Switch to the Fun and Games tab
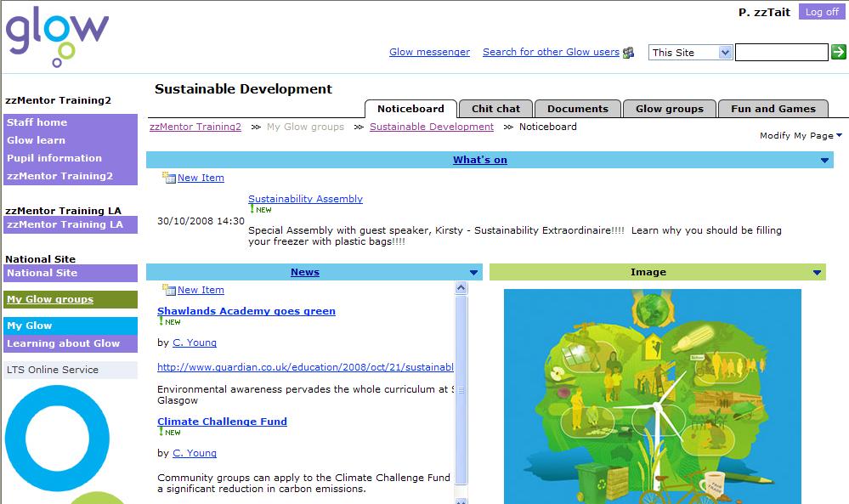 click(773, 109)
